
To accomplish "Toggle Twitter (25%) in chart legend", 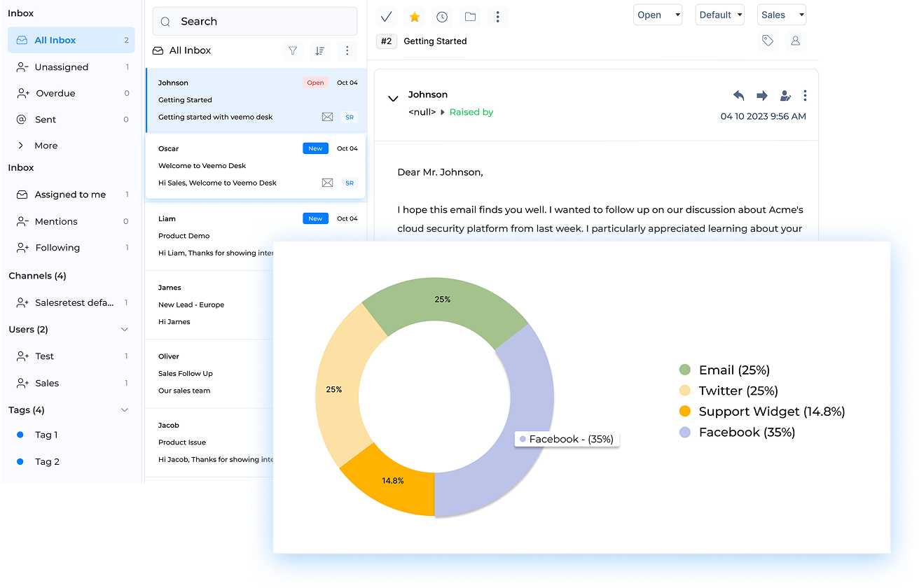I will pos(728,391).
